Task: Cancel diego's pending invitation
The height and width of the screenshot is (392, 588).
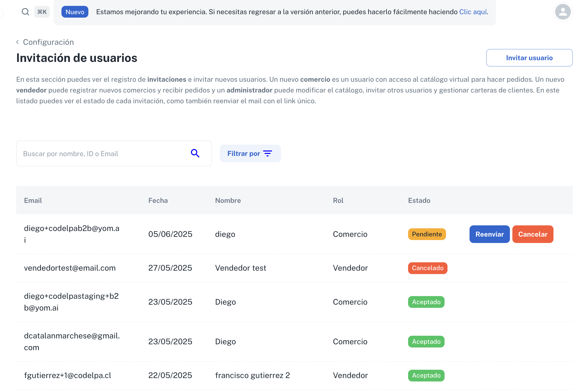Action: pos(532,234)
